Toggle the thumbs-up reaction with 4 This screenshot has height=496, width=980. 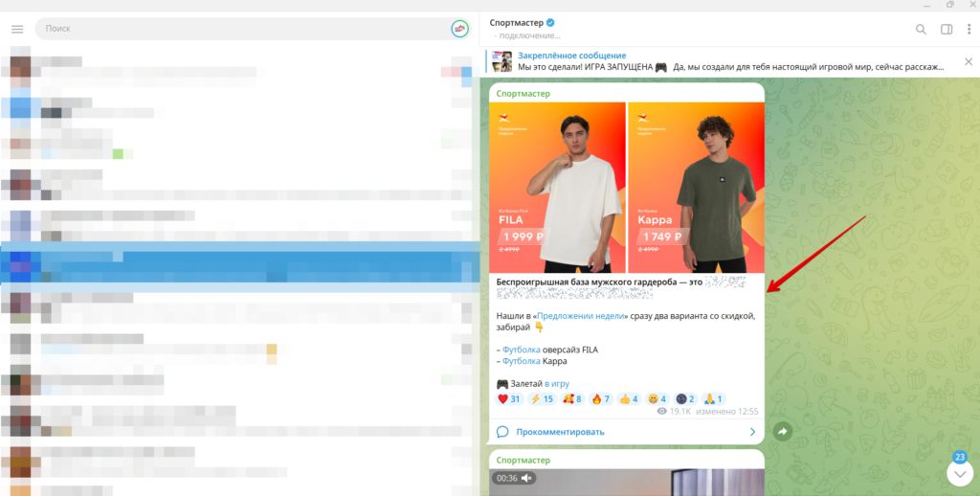pyautogui.click(x=628, y=399)
